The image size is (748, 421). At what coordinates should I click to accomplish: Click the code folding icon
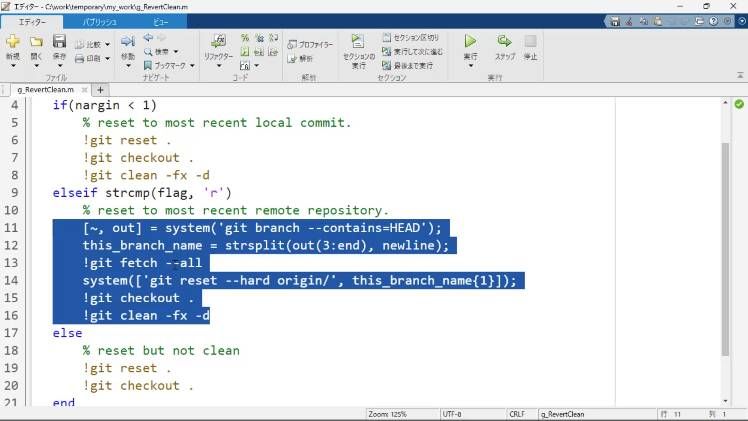coord(245,66)
